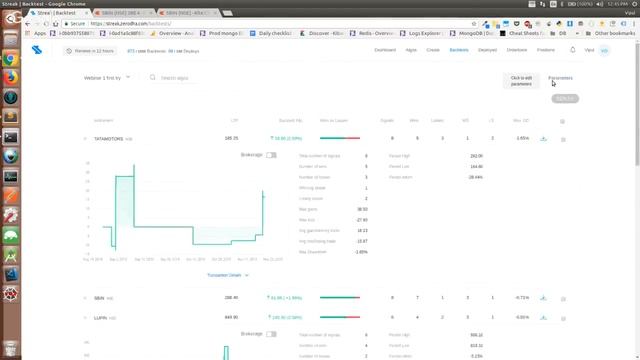Viewport: 640px width, 360px height.
Task: Open the Terminal in the Ubuntu dock
Action: click(11, 137)
